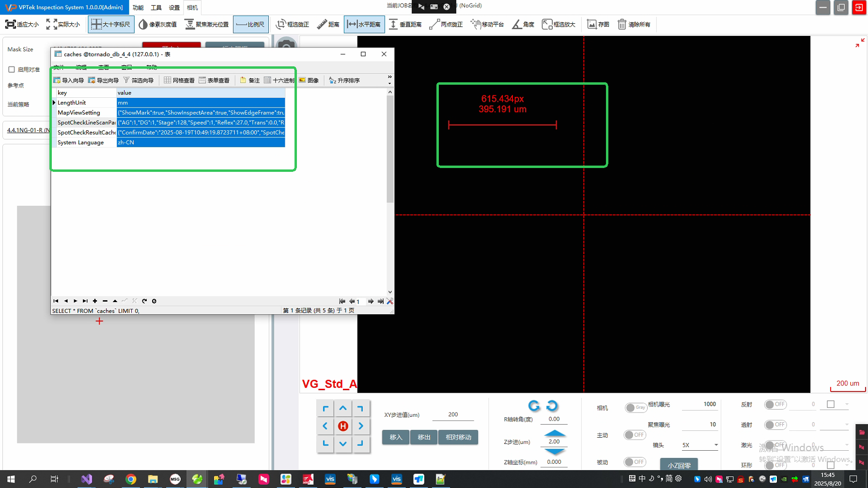Select the 移动平台 move stage tool

(x=487, y=24)
